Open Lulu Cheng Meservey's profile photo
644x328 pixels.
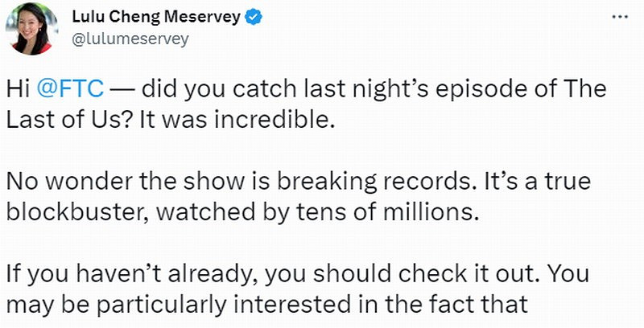tap(31, 28)
